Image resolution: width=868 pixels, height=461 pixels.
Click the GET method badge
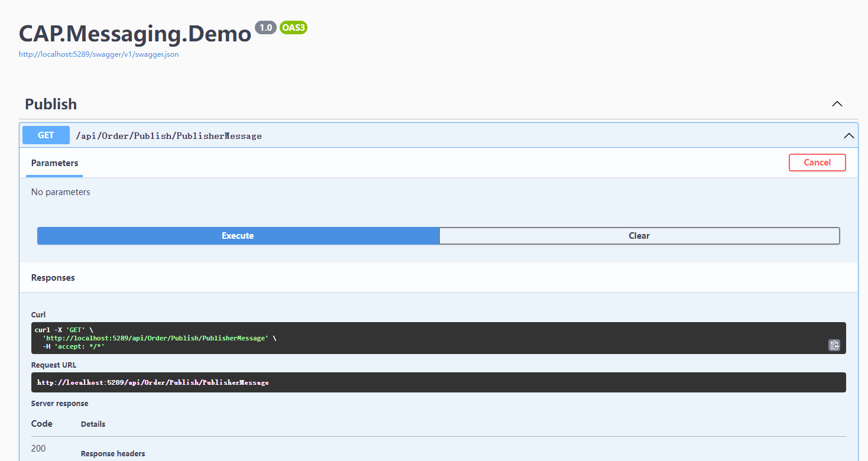tap(46, 135)
